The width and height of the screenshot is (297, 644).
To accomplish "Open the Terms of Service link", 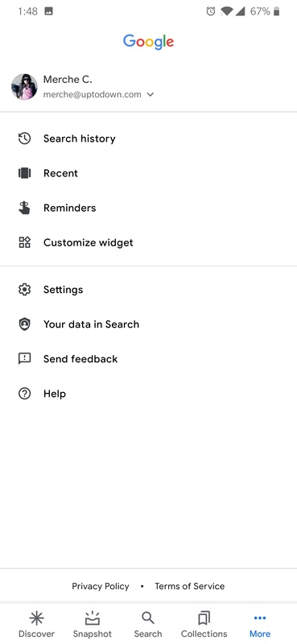I will click(x=190, y=586).
